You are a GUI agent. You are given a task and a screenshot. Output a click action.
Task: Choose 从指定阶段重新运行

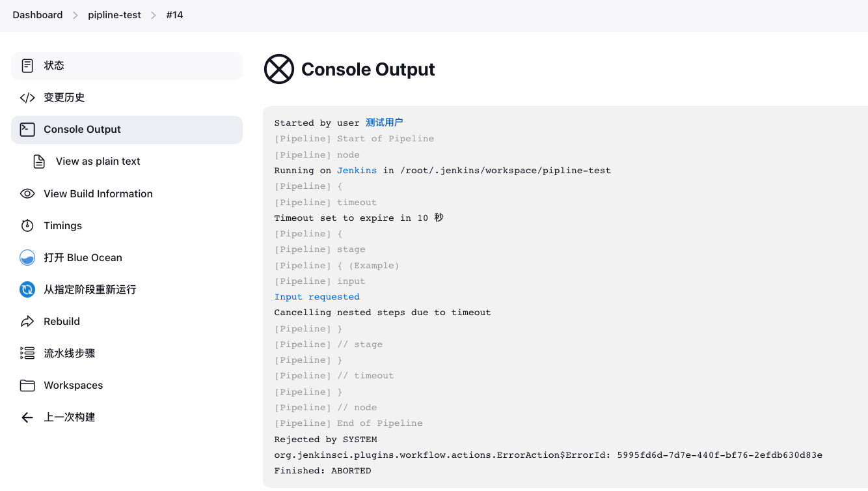(x=127, y=289)
